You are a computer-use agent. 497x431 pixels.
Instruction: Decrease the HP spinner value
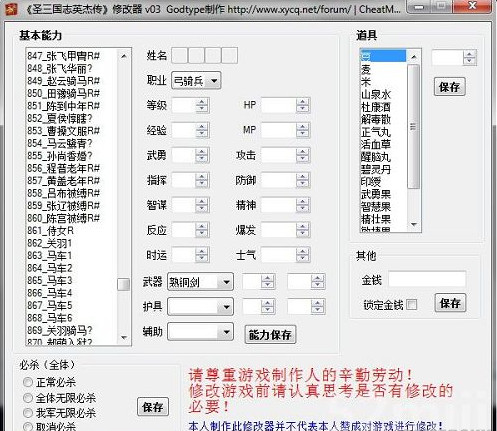(302, 109)
